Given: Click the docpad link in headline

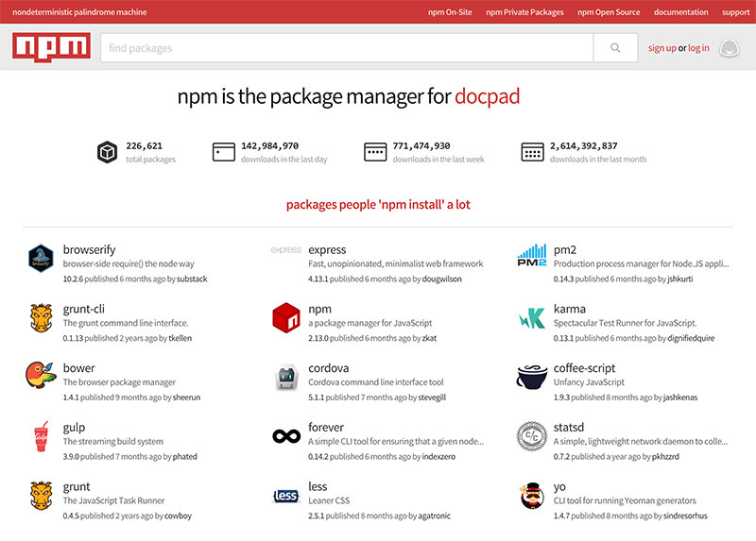Looking at the screenshot, I should (x=487, y=96).
